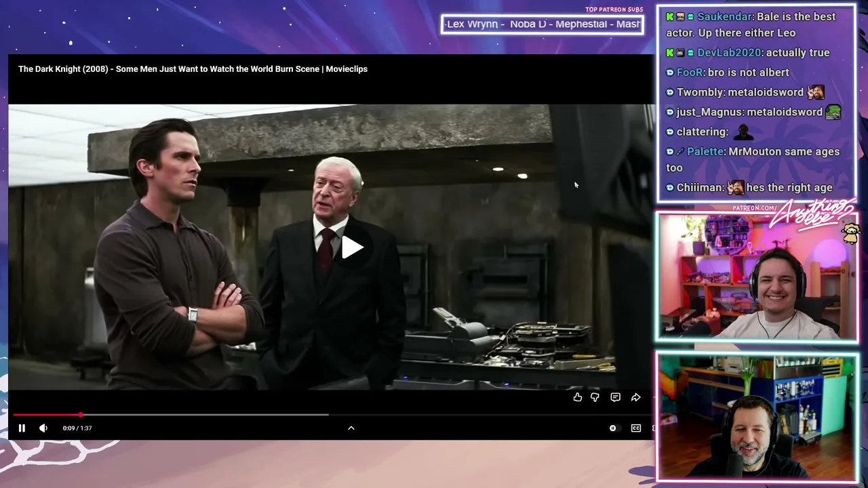The image size is (868, 488).
Task: Click the Top Patreon Subs scrolling names box
Action: click(x=542, y=24)
